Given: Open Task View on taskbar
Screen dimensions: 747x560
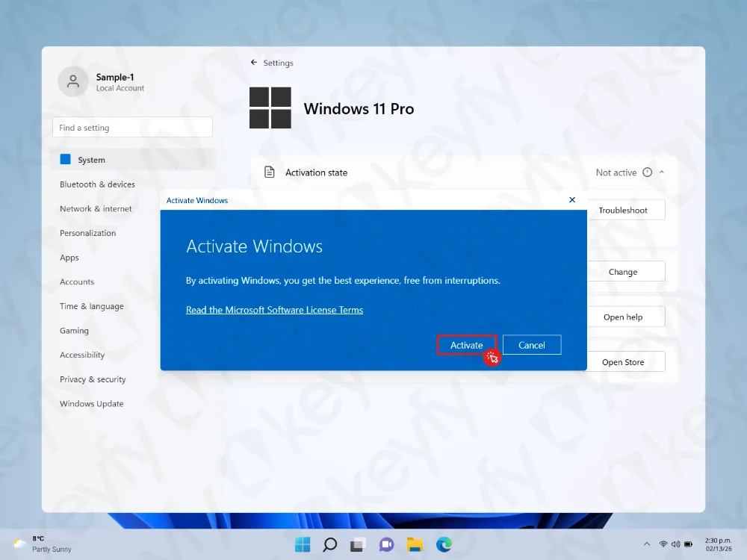Looking at the screenshot, I should [x=358, y=544].
